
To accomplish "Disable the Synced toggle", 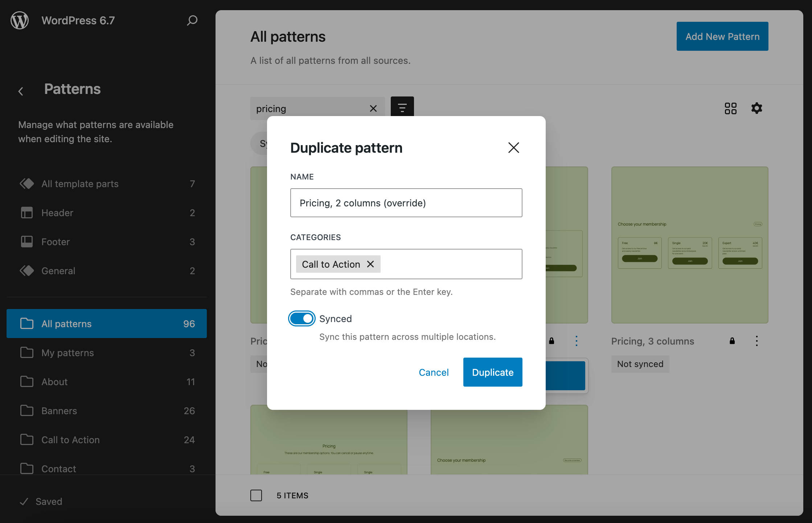I will (x=302, y=318).
